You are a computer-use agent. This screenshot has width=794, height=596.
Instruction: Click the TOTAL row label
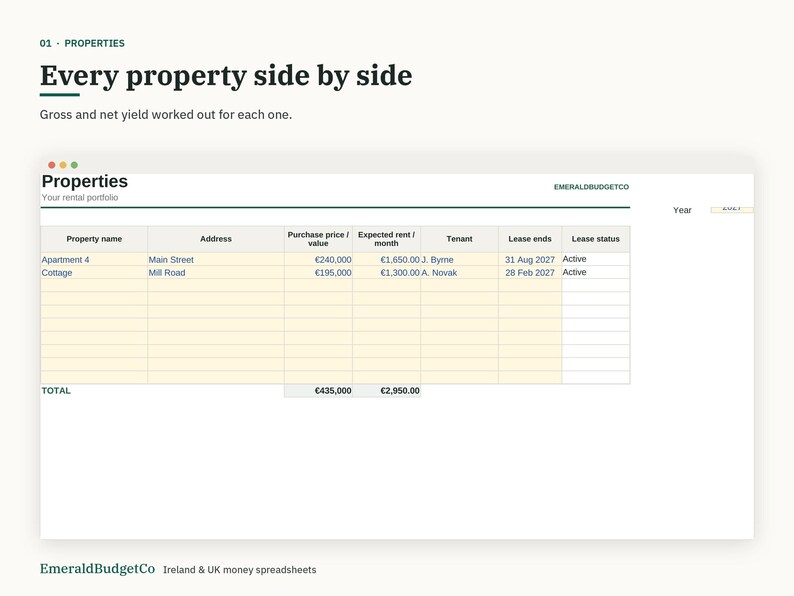(56, 390)
